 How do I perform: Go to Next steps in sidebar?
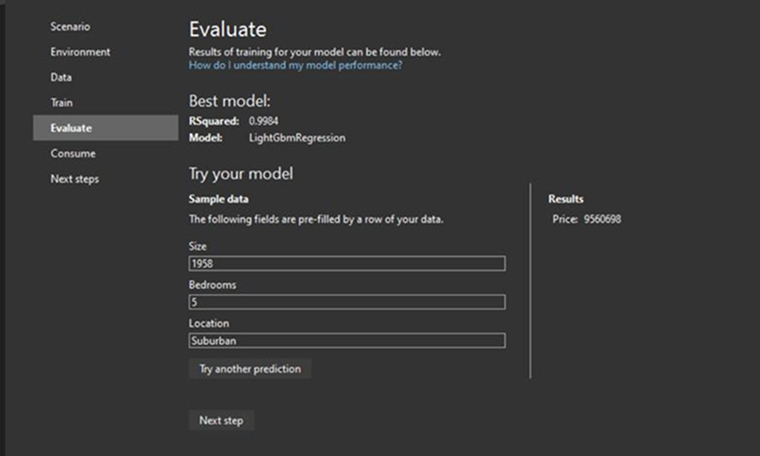[x=75, y=179]
